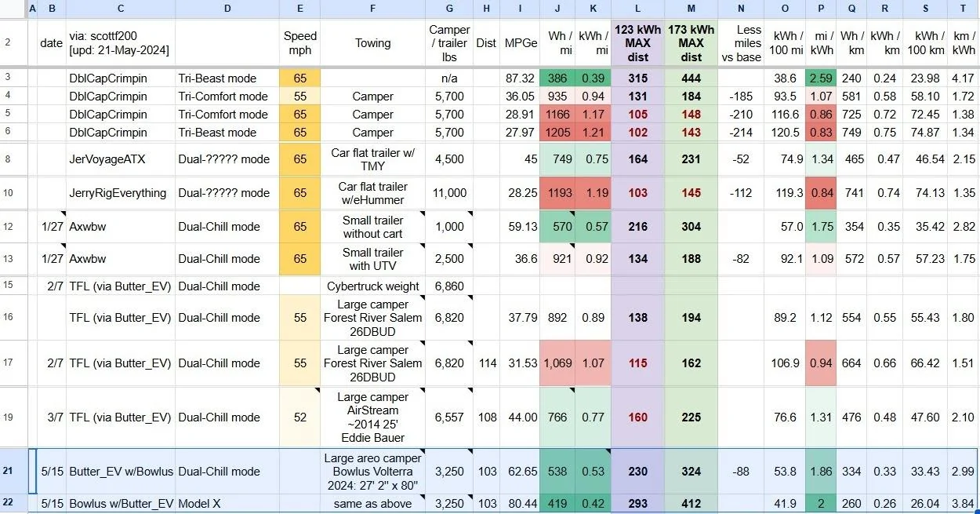Click the 'via: scottf200' header cell
Image resolution: width=980 pixels, height=514 pixels.
[121, 43]
